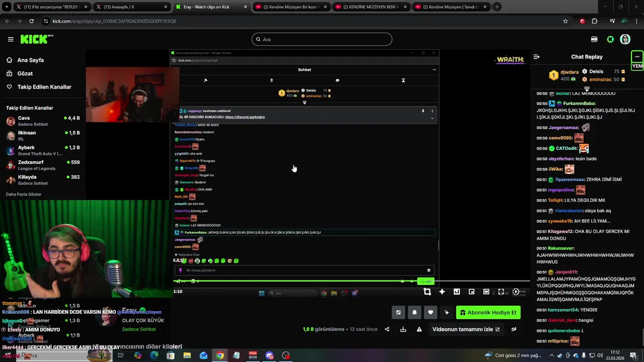Click the Abonelik Hediye Et button
Image resolution: width=644 pixels, height=362 pixels.
[488, 312]
